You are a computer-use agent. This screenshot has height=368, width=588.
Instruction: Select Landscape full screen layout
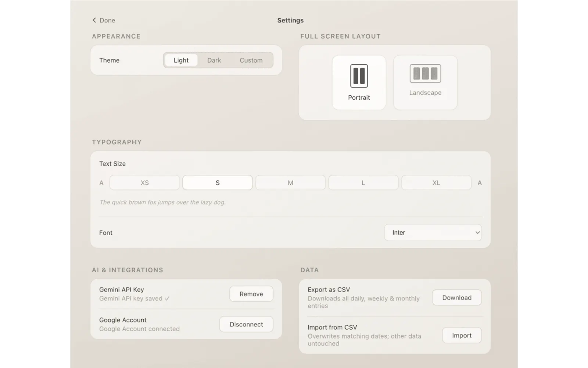(425, 82)
